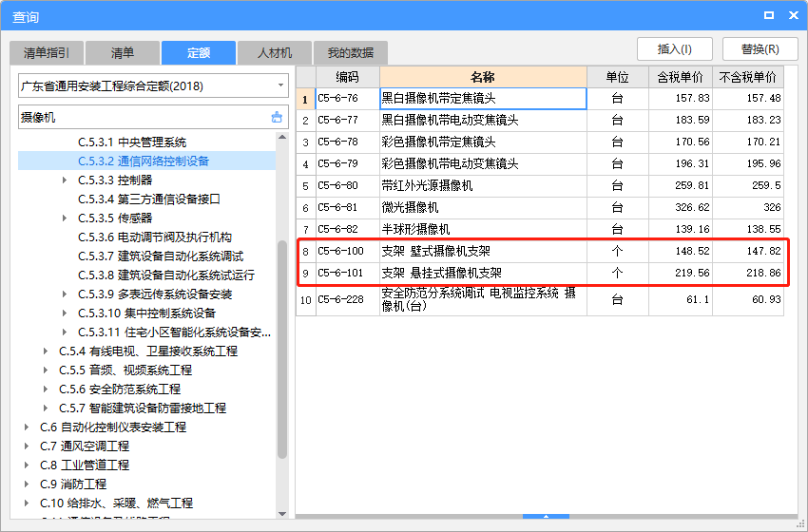Select the 支架 悬挂式摄像机支架 row
Screen dimensions: 808x532
(540, 273)
